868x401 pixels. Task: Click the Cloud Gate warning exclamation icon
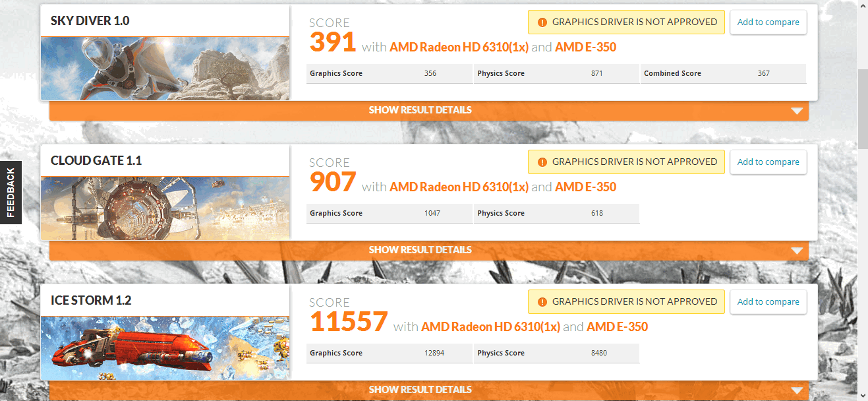tap(542, 162)
